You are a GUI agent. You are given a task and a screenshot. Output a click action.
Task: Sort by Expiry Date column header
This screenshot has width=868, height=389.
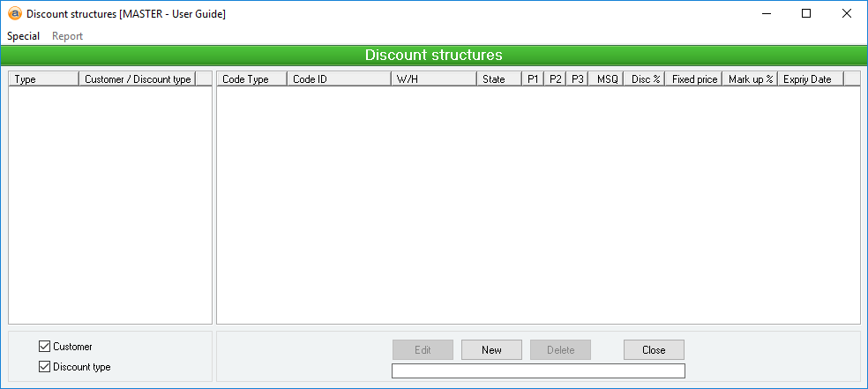click(809, 79)
